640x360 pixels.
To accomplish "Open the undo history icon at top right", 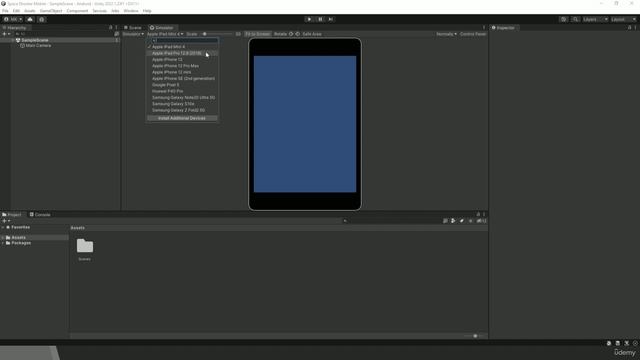I will (x=564, y=19).
